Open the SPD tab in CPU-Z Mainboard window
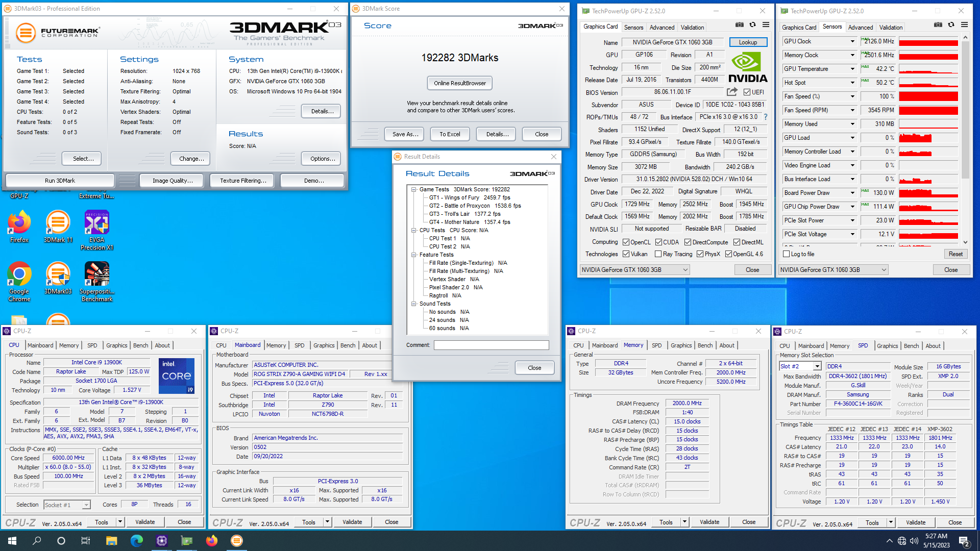The width and height of the screenshot is (980, 551). click(x=300, y=345)
